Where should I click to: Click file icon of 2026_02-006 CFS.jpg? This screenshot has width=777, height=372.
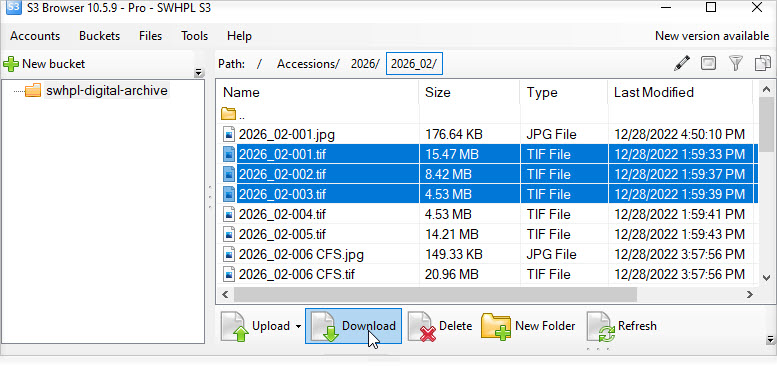(x=228, y=255)
